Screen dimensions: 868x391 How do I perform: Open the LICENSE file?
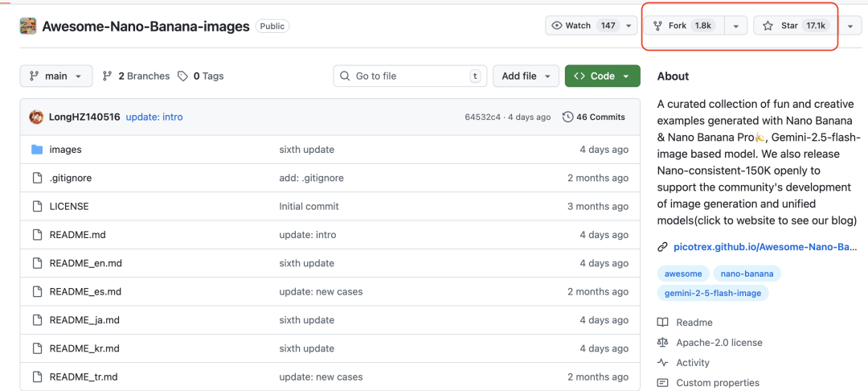(68, 206)
